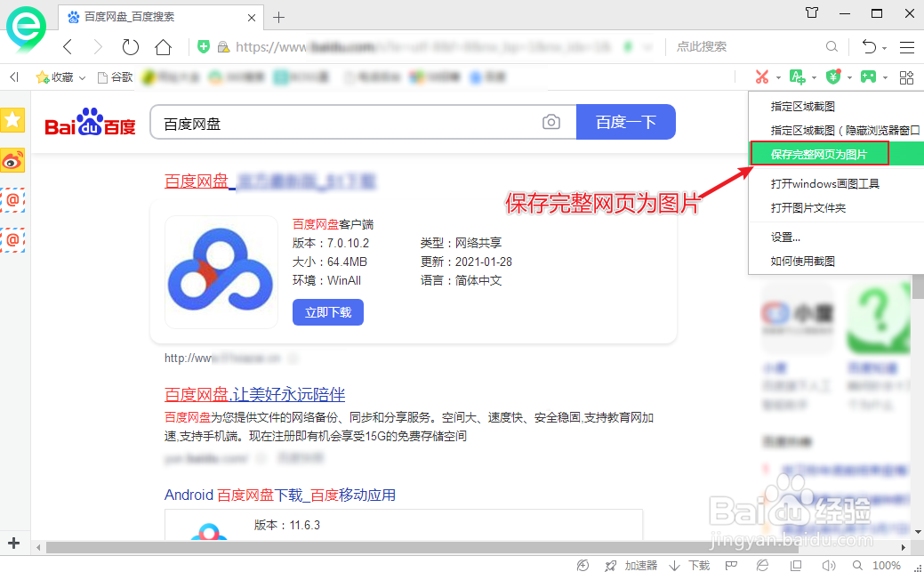Close the 百度网盘_百度搜索 tab

tap(251, 18)
